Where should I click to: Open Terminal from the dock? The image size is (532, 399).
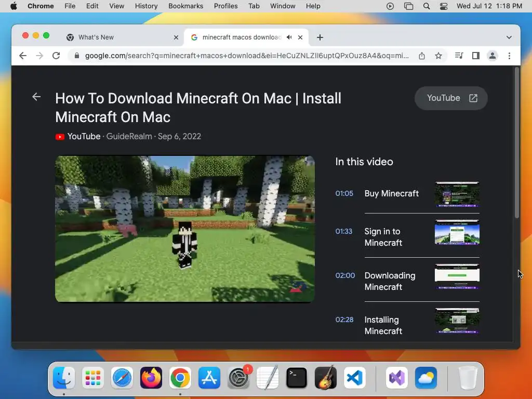coord(297,378)
